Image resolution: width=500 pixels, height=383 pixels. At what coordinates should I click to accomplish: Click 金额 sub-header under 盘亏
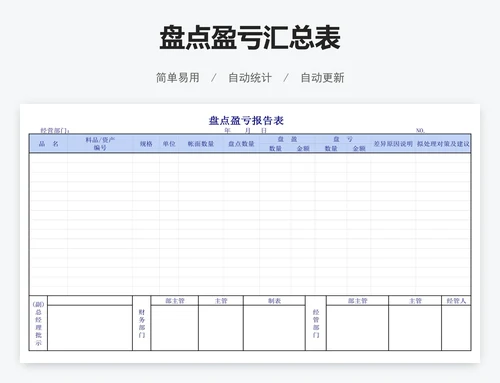(x=359, y=148)
